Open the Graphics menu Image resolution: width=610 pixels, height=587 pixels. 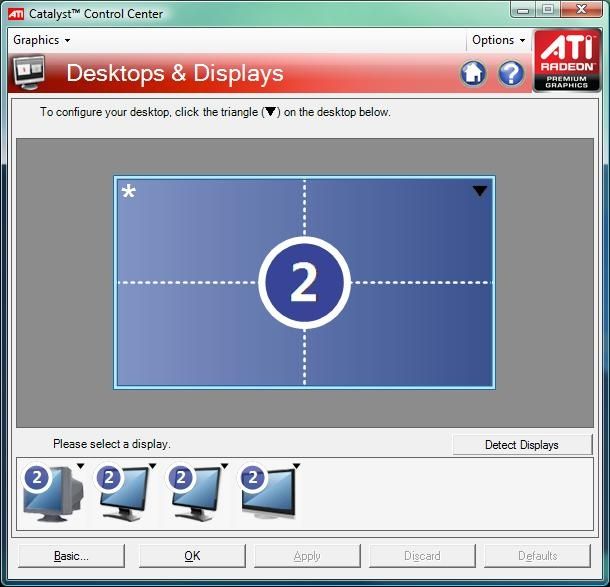[x=42, y=40]
